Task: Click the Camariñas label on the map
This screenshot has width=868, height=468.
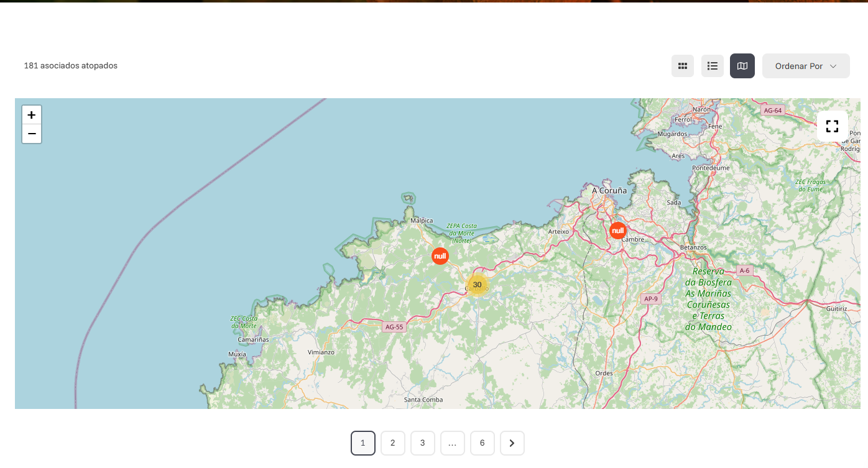Action: [253, 340]
